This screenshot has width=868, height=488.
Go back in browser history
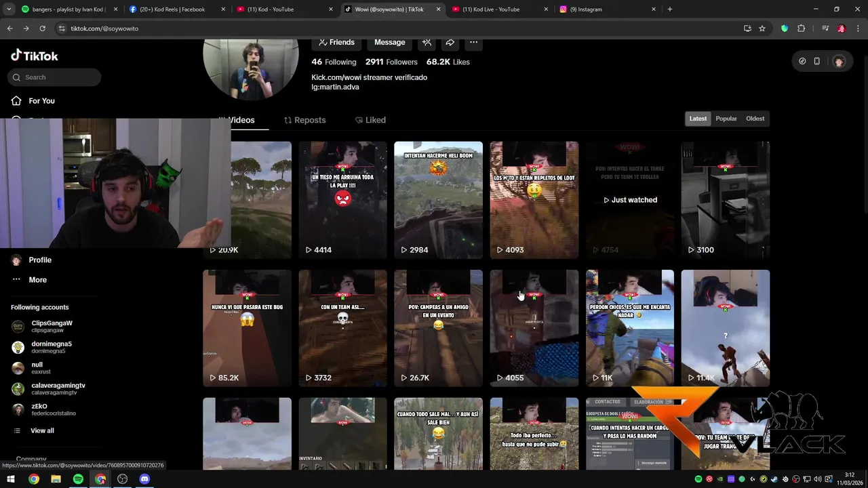click(9, 28)
